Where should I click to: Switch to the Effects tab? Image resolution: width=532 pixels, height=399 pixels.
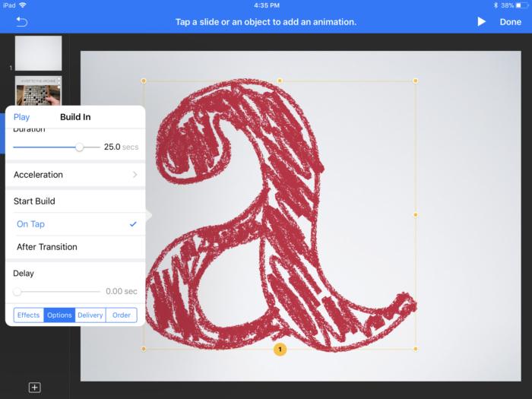point(29,315)
